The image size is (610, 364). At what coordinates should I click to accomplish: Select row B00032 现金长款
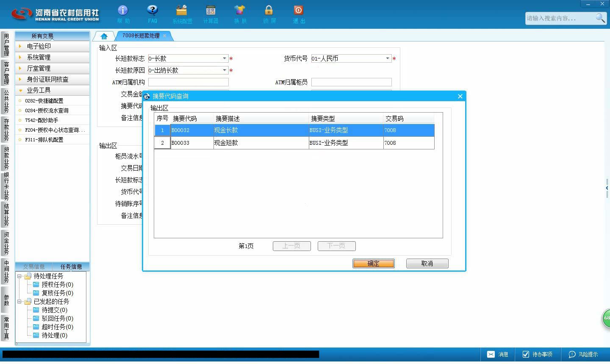[294, 130]
